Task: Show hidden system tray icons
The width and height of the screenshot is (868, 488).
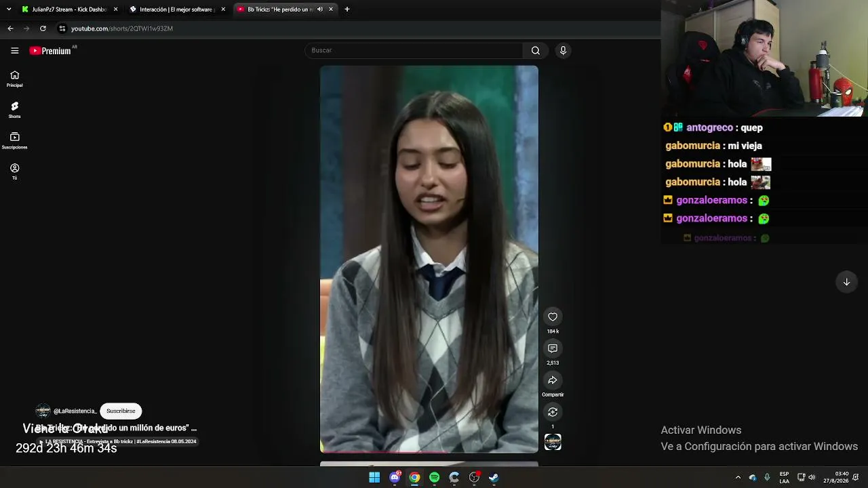Action: coord(738,477)
